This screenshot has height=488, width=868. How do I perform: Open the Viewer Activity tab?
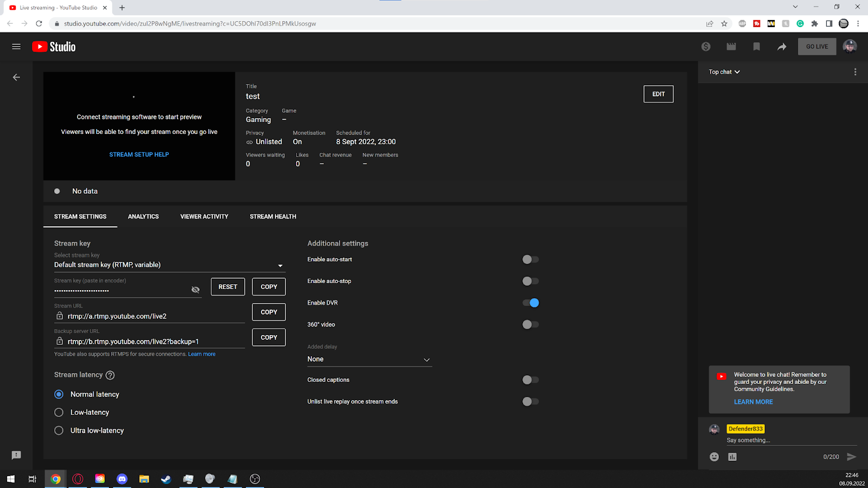[x=205, y=216]
